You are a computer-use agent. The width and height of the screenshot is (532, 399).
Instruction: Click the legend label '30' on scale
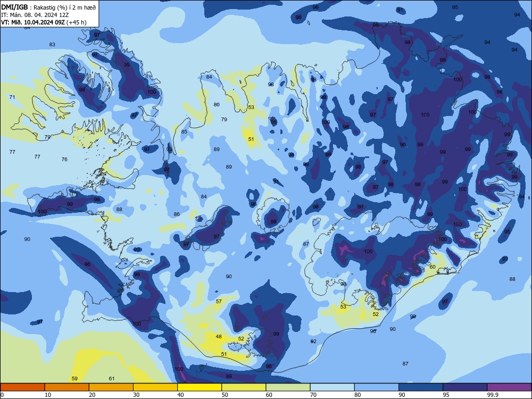[x=136, y=395]
